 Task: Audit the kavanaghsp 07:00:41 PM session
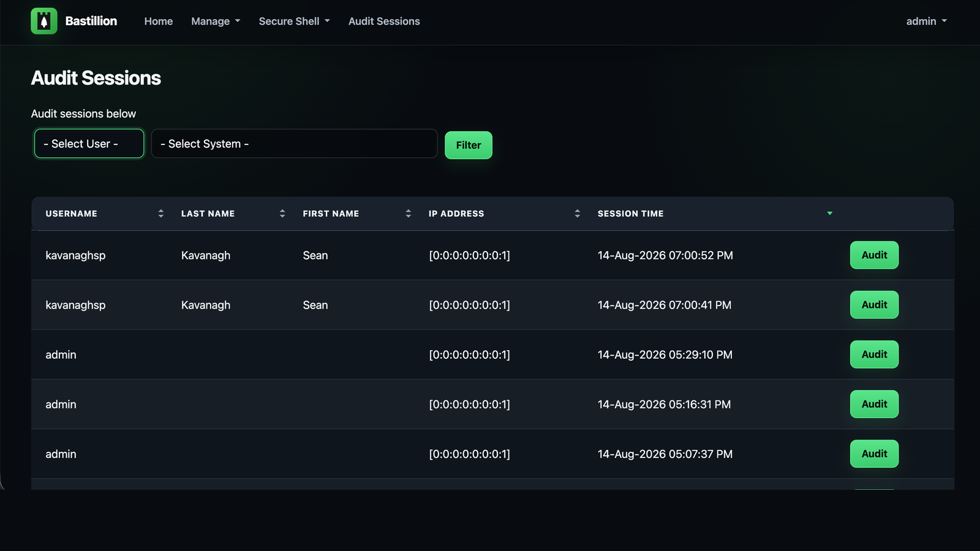pyautogui.click(x=874, y=305)
